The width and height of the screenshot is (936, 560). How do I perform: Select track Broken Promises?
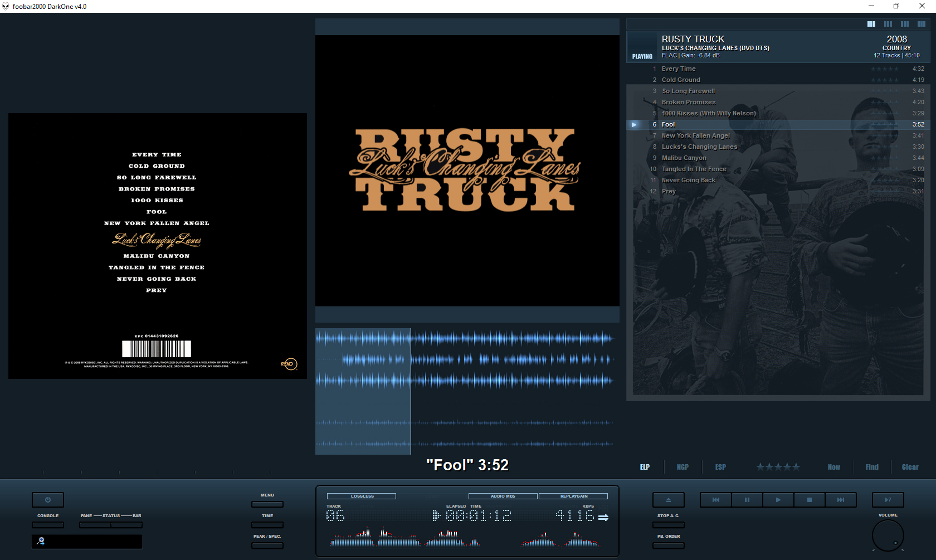click(x=778, y=102)
